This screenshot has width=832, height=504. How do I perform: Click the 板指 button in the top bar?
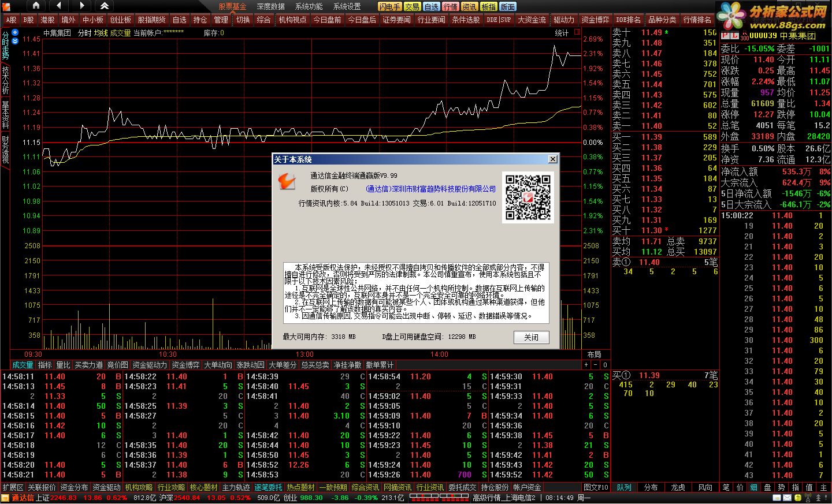pos(488,6)
